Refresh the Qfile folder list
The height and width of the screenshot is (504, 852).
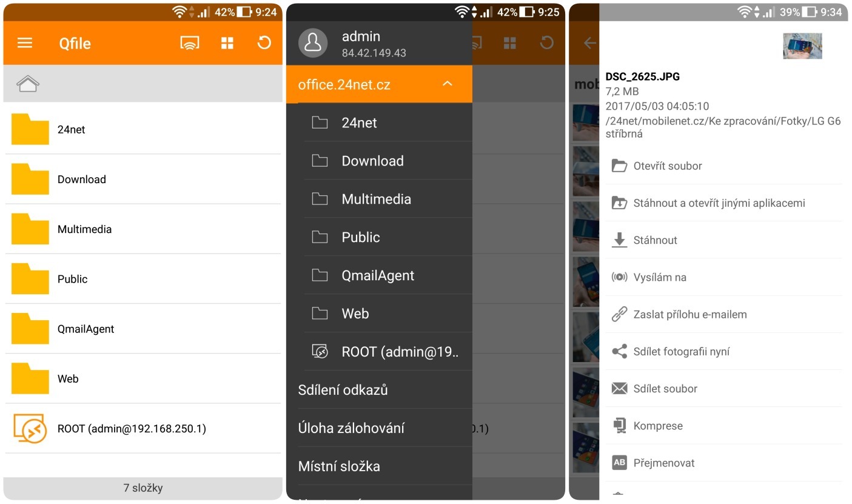264,43
